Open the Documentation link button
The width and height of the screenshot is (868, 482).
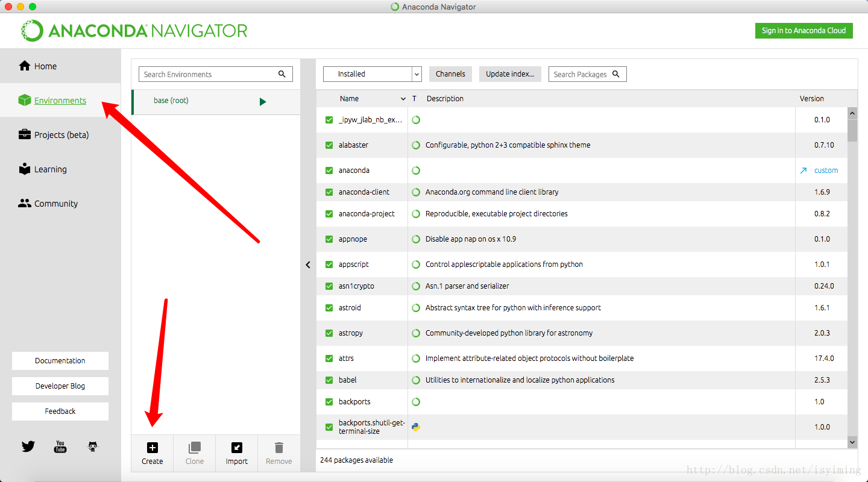point(60,361)
